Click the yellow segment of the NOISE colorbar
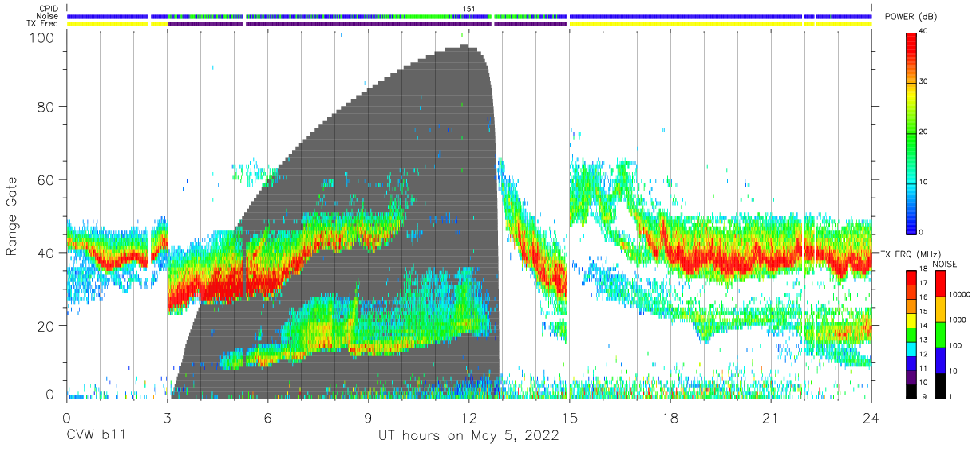This screenshot has width=980, height=452. pos(939,309)
